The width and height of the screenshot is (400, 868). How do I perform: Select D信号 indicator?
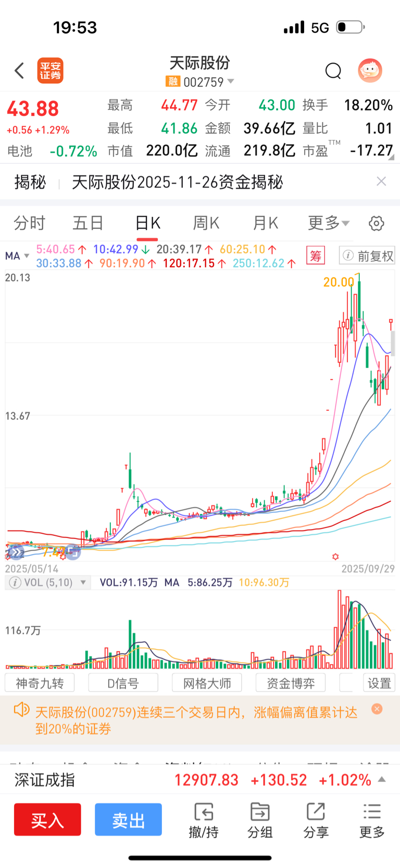coord(123,683)
